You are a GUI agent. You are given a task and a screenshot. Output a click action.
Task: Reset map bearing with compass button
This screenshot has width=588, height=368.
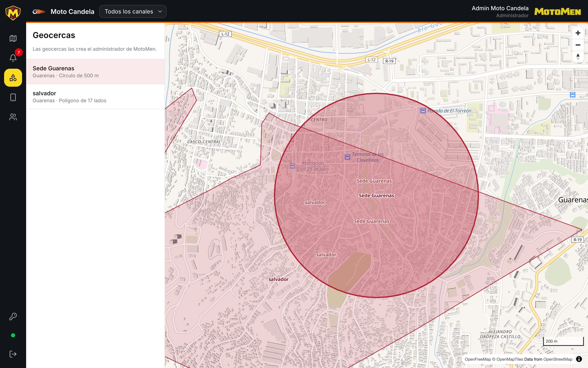[x=578, y=57]
